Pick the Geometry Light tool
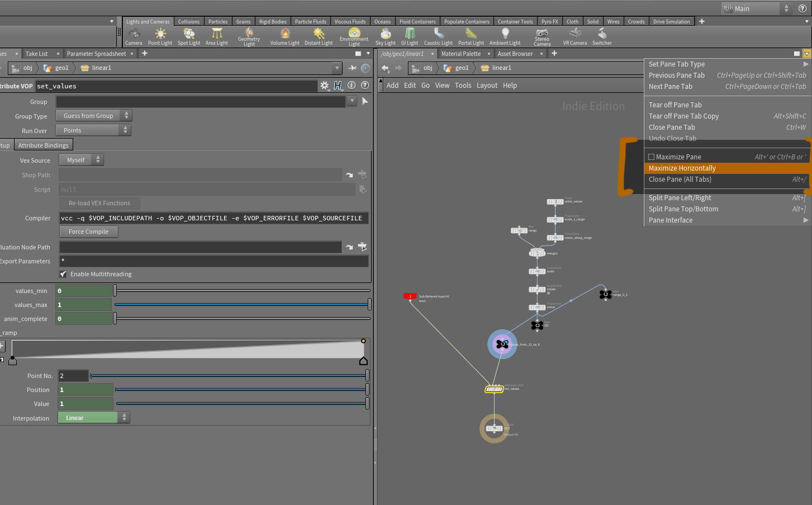812x505 pixels. pyautogui.click(x=249, y=37)
